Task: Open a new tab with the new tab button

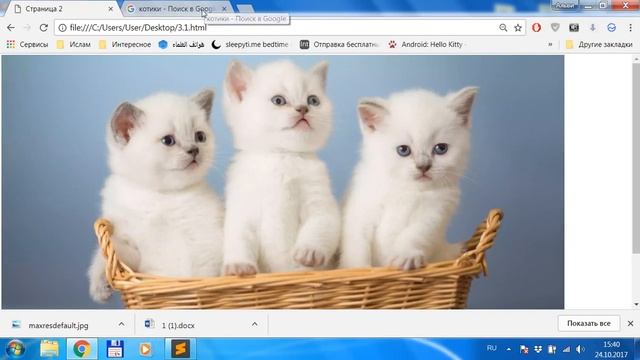Action: [245, 9]
